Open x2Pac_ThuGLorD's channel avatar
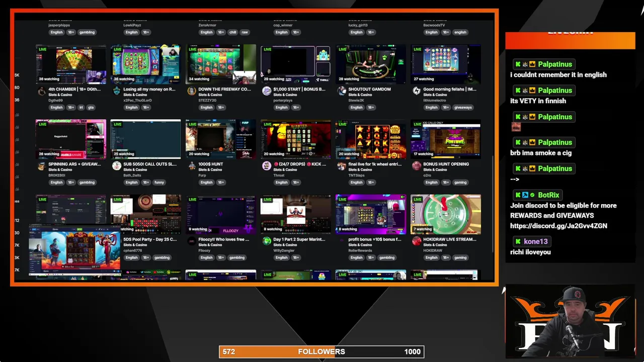Image resolution: width=644 pixels, height=362 pixels. pos(116,92)
